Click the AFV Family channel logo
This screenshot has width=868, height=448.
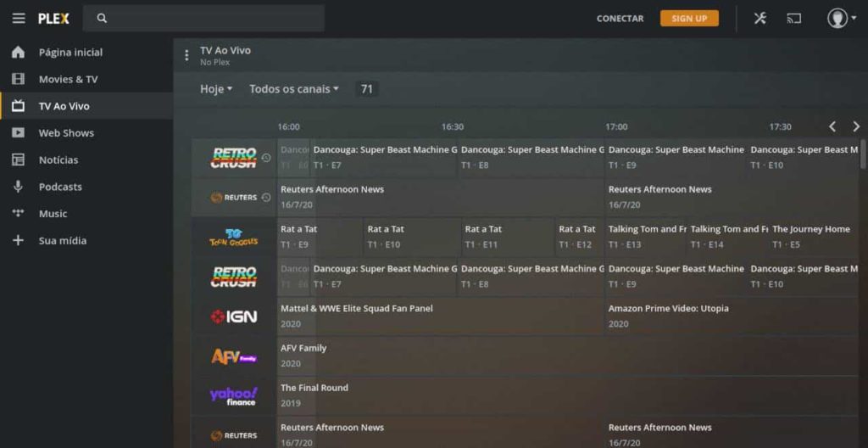(x=234, y=356)
